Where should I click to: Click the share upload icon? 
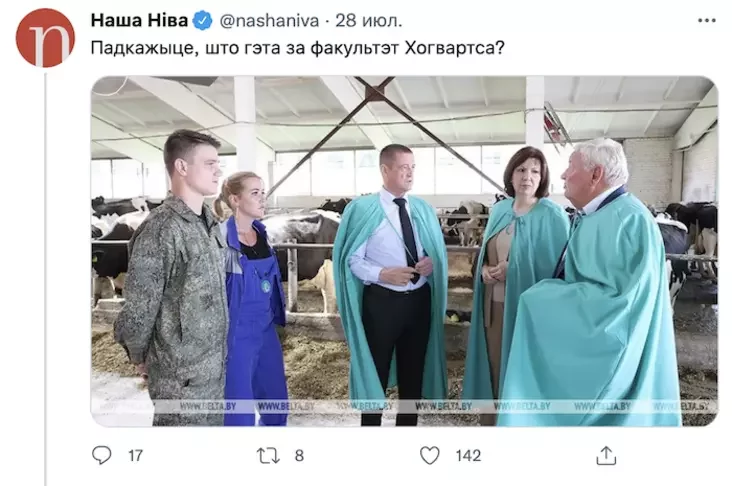(606, 456)
